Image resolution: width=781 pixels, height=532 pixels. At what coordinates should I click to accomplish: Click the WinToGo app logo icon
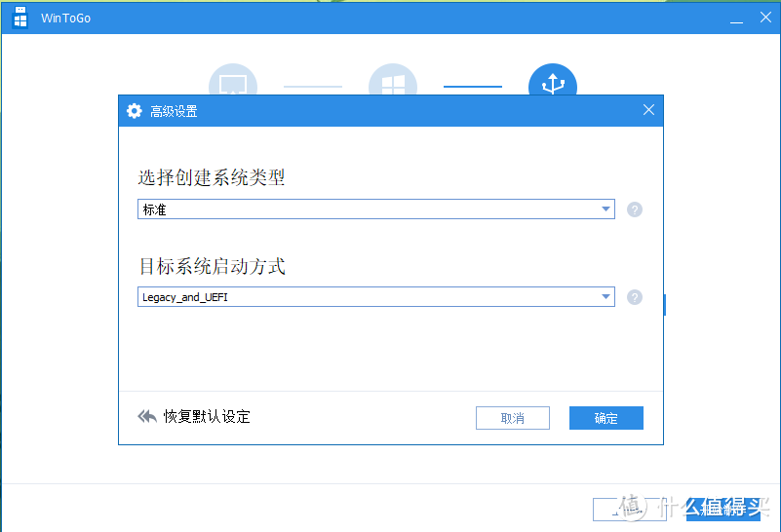click(x=20, y=18)
